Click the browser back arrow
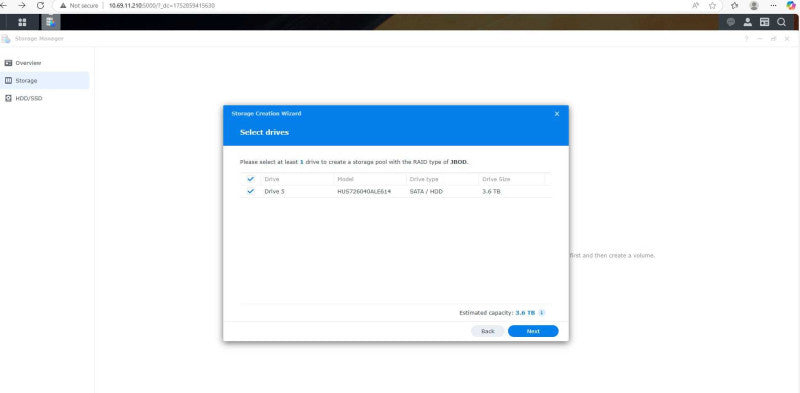The image size is (800, 393). click(4, 6)
